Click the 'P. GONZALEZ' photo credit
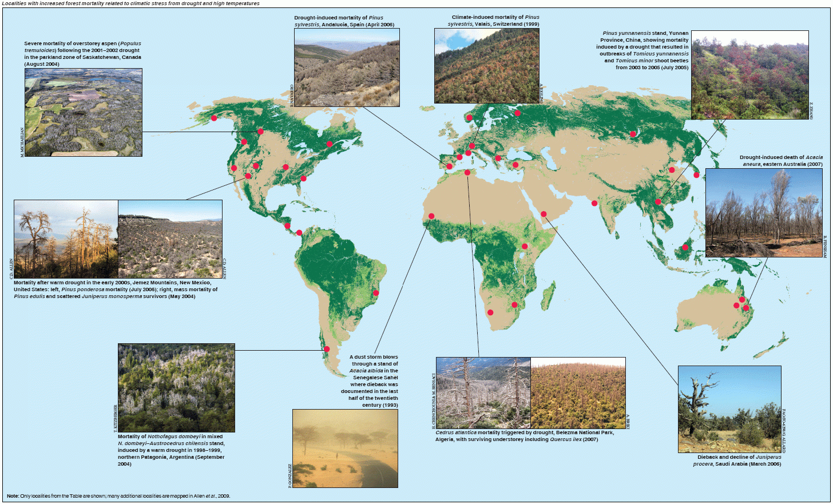Screen dimensions: 833x504 289,475
